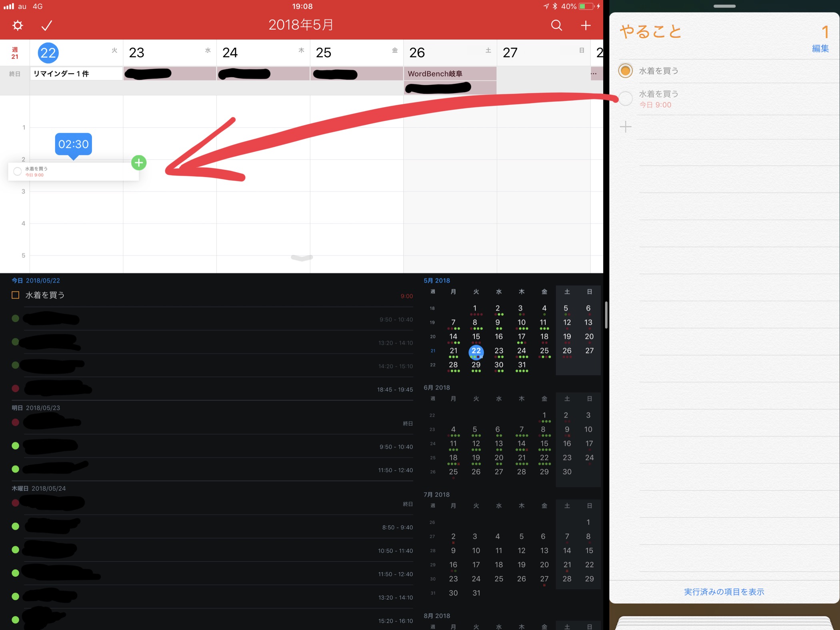Screen dimensions: 840x630
Task: Tap the reminder count 1 beside やること
Action: (825, 32)
